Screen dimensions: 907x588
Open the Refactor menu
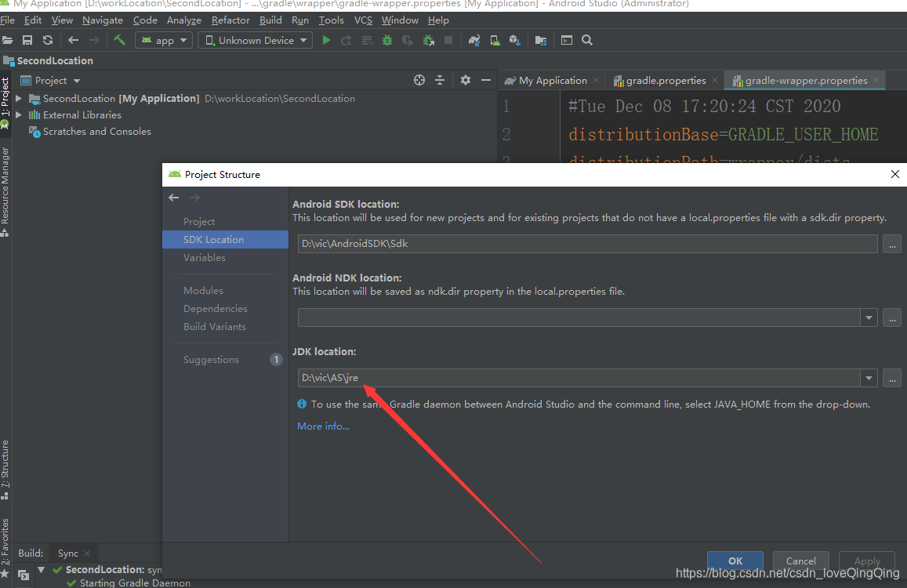230,20
